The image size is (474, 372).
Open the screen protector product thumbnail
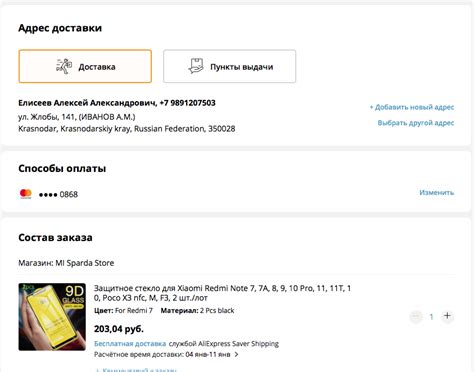pos(52,317)
